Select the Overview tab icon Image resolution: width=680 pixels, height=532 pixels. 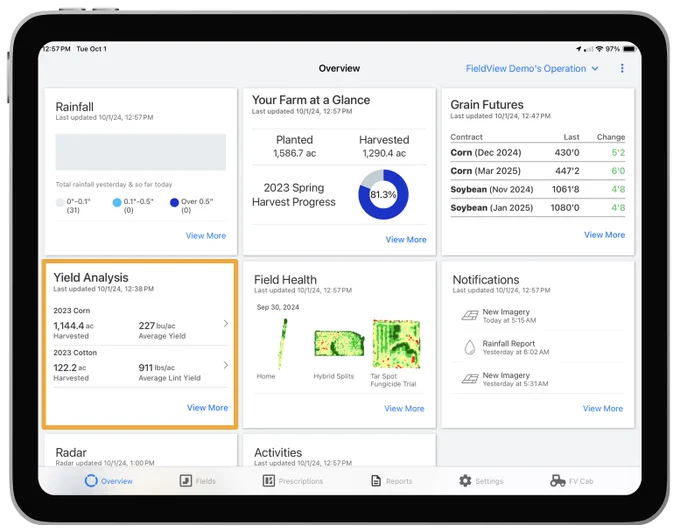91,480
